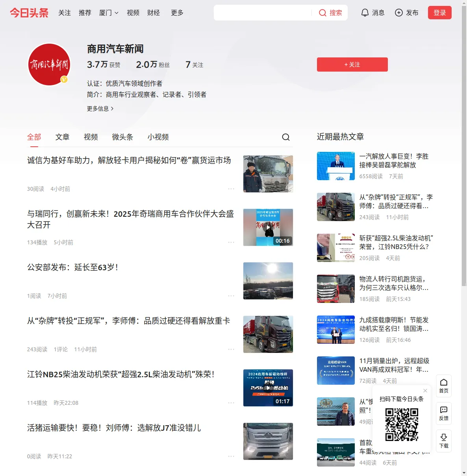Screen dimensions: 467x476
Task: Click the search magnifier icon in the header
Action: 322,13
